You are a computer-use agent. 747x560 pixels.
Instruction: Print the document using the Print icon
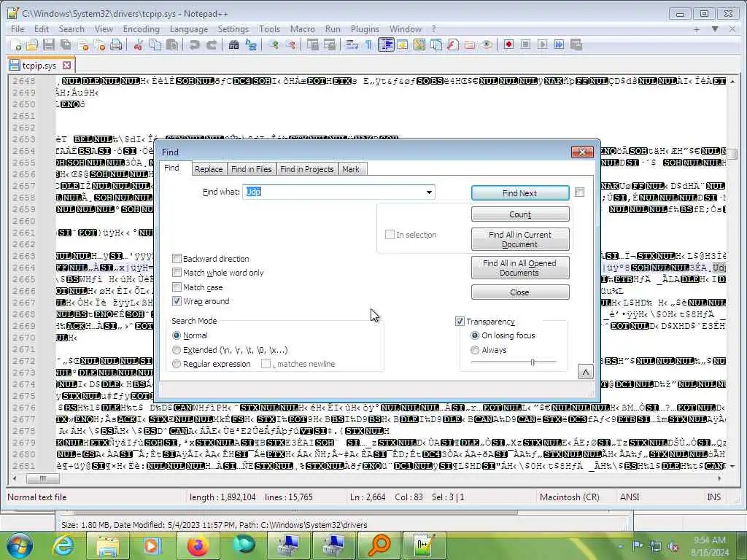click(116, 44)
